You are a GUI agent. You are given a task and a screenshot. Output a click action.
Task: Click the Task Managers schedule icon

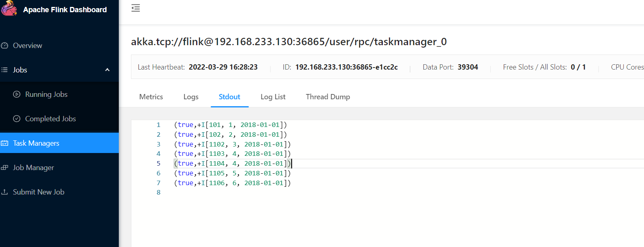[x=5, y=143]
